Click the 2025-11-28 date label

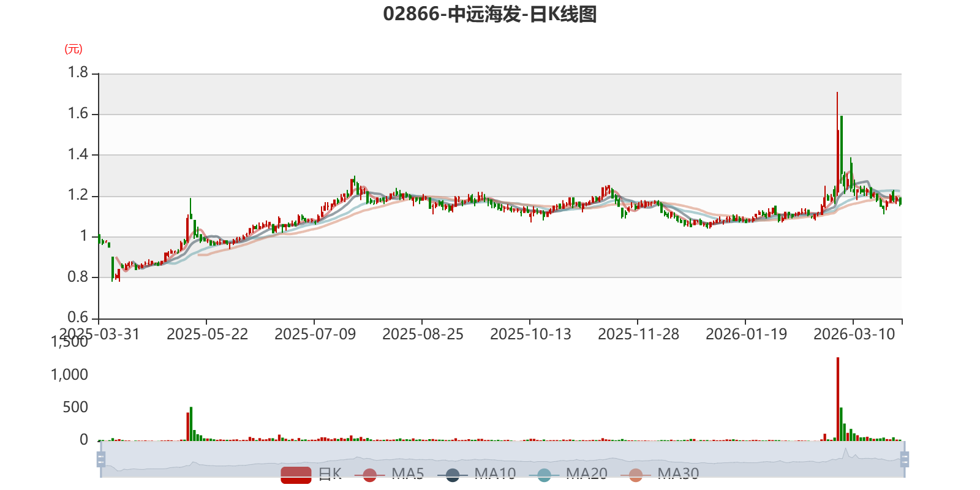tap(638, 334)
